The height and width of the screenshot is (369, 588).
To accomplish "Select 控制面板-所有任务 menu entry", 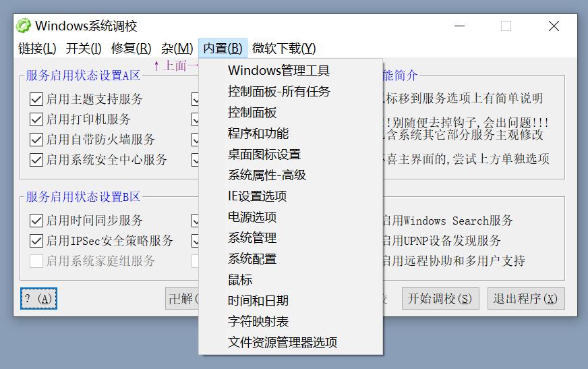I will (x=291, y=92).
